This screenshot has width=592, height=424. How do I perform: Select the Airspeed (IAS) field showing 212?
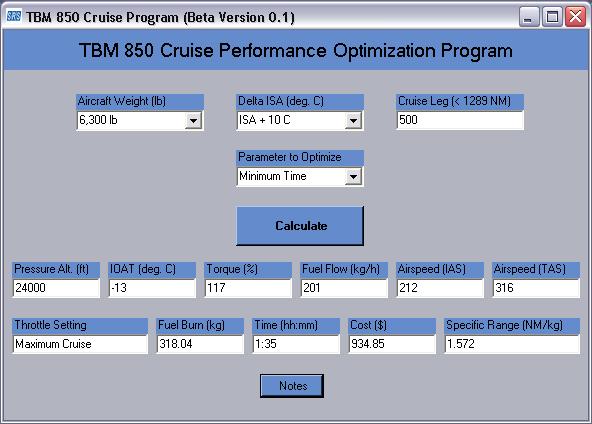point(440,288)
